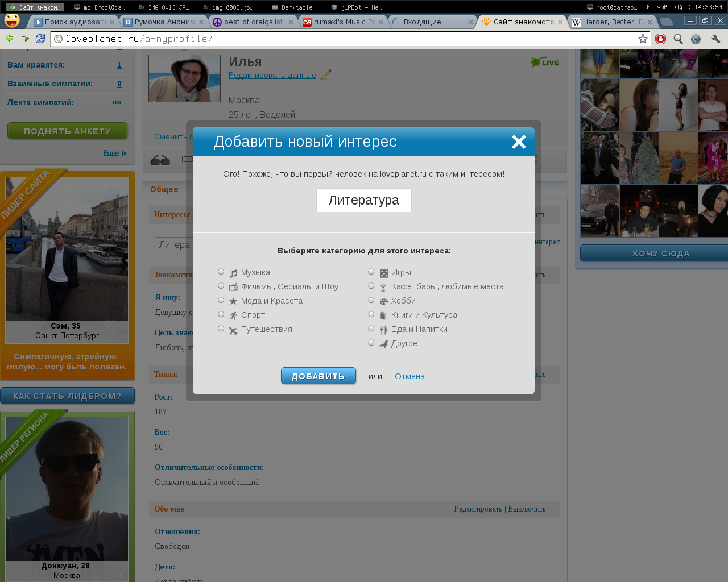Close the add interest dialog
The image size is (728, 582).
(x=519, y=142)
